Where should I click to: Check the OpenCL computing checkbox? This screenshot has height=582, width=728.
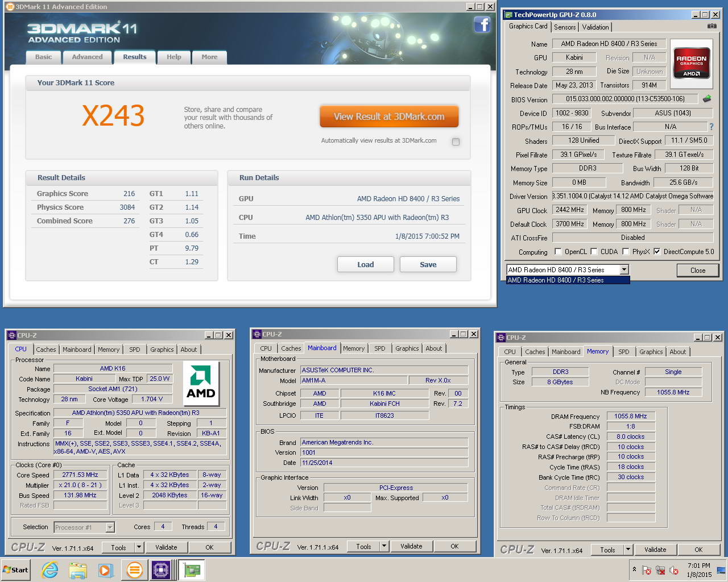[x=558, y=252]
